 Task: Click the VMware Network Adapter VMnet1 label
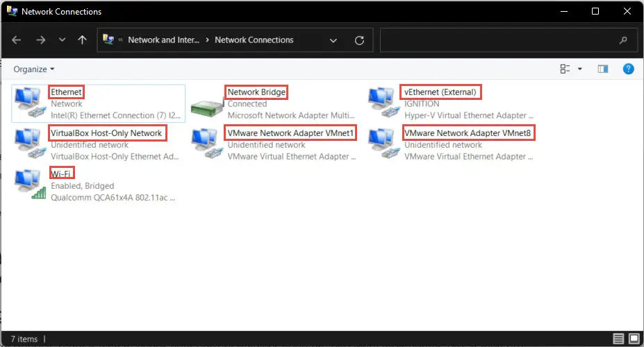290,133
